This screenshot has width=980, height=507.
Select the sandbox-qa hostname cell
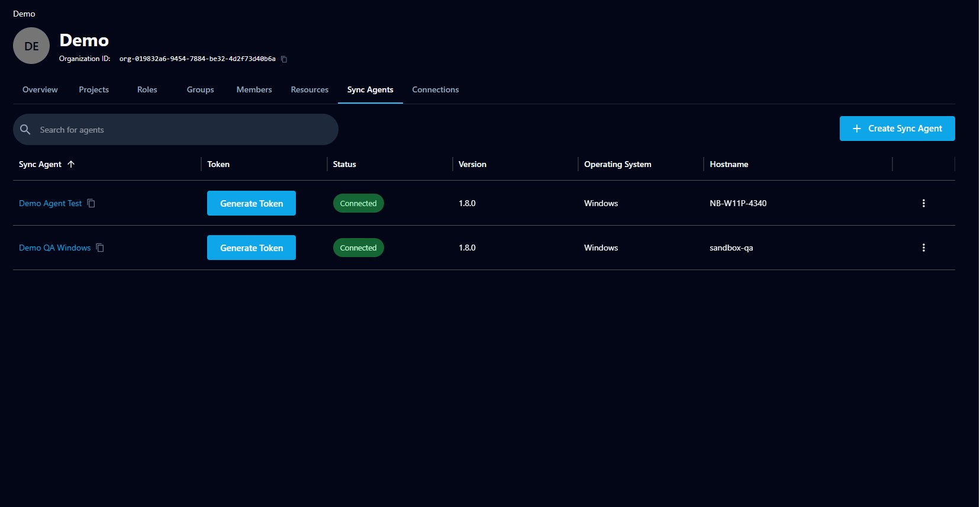[731, 248]
